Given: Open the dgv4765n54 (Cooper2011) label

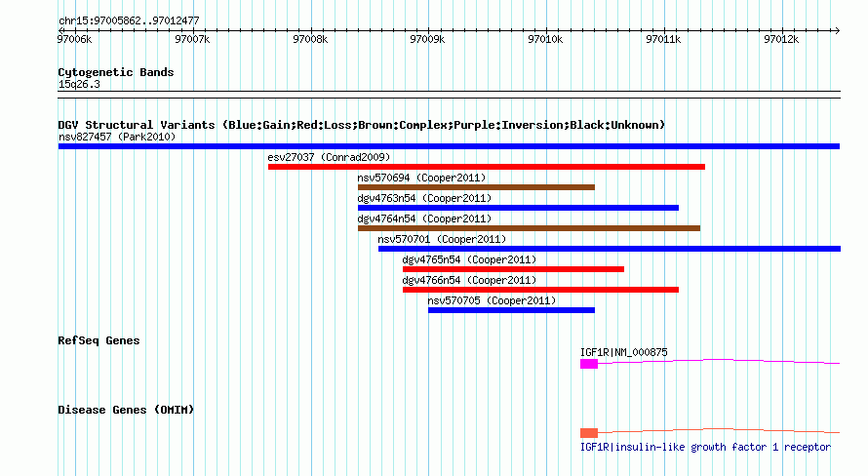Looking at the screenshot, I should pos(469,259).
